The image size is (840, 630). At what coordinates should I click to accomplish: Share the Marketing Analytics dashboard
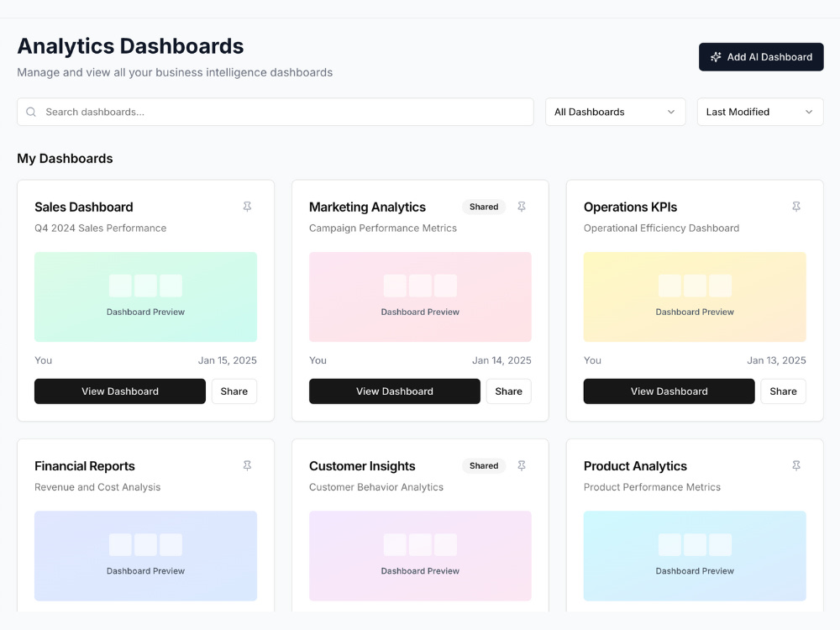(x=508, y=391)
